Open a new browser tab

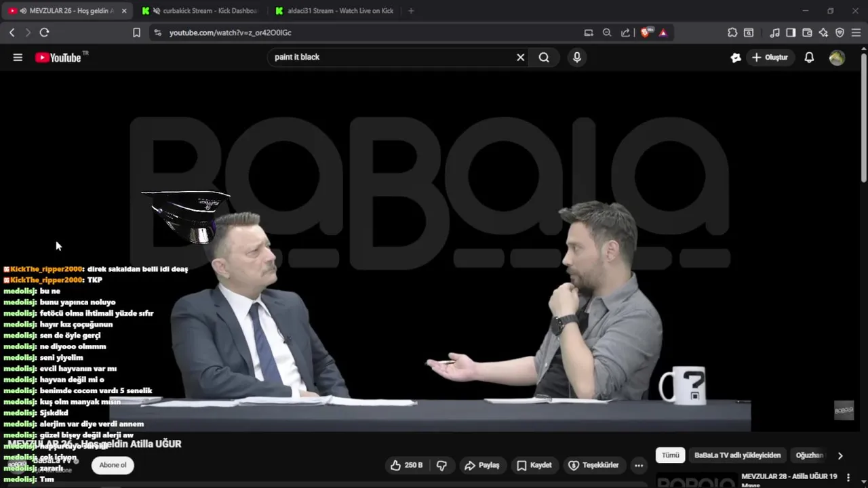click(x=411, y=11)
